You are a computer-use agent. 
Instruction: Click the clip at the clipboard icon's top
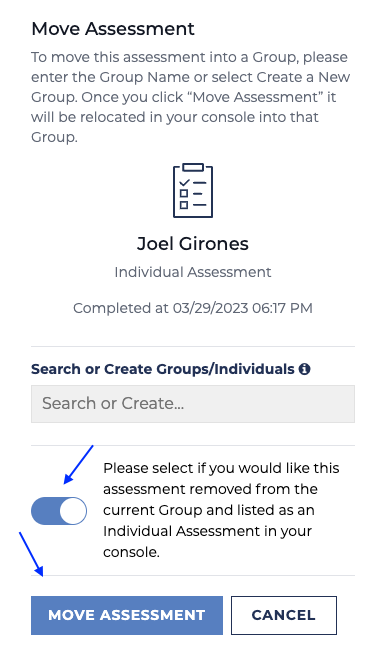click(x=193, y=167)
